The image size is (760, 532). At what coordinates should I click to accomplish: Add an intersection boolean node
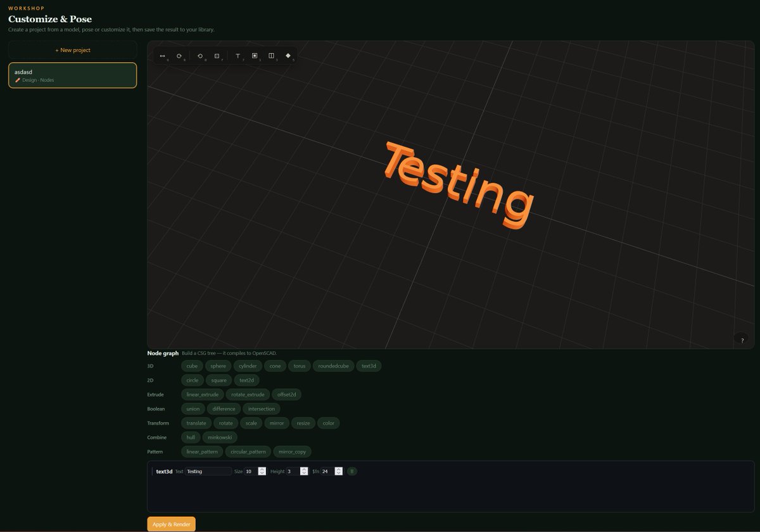[262, 409]
